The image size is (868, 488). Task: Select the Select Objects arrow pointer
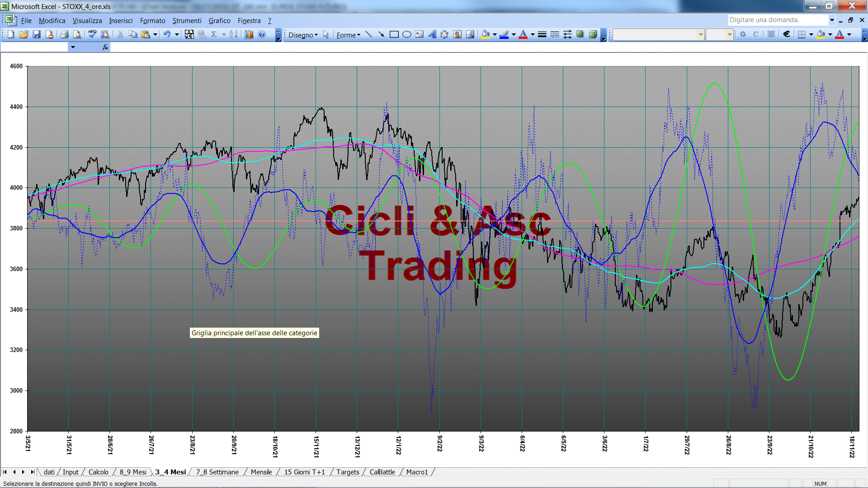(x=326, y=34)
